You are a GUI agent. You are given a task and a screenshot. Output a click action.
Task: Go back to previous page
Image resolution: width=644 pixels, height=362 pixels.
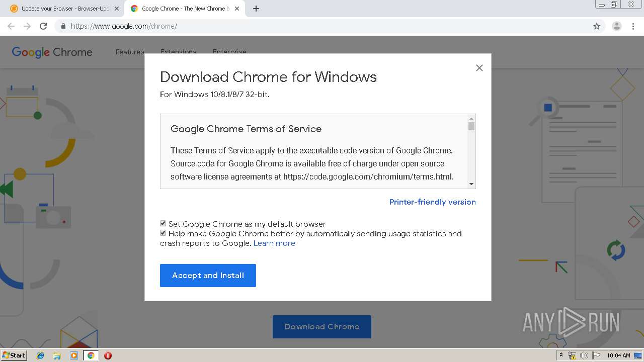[11, 26]
